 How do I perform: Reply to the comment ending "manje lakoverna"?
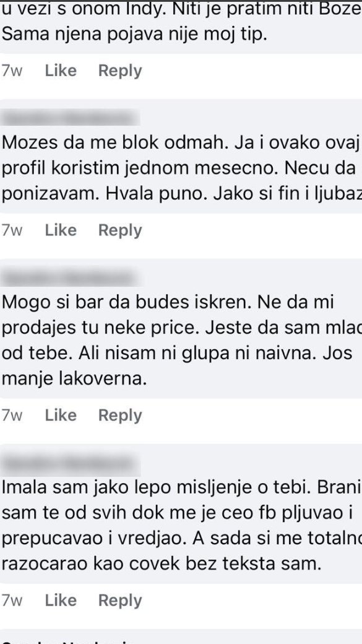(x=120, y=416)
